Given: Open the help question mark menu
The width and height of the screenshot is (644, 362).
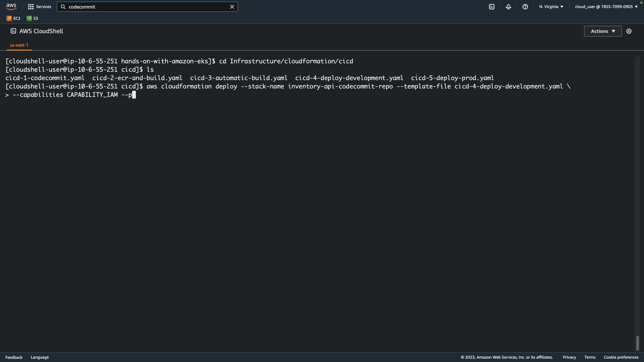Looking at the screenshot, I should point(525,7).
